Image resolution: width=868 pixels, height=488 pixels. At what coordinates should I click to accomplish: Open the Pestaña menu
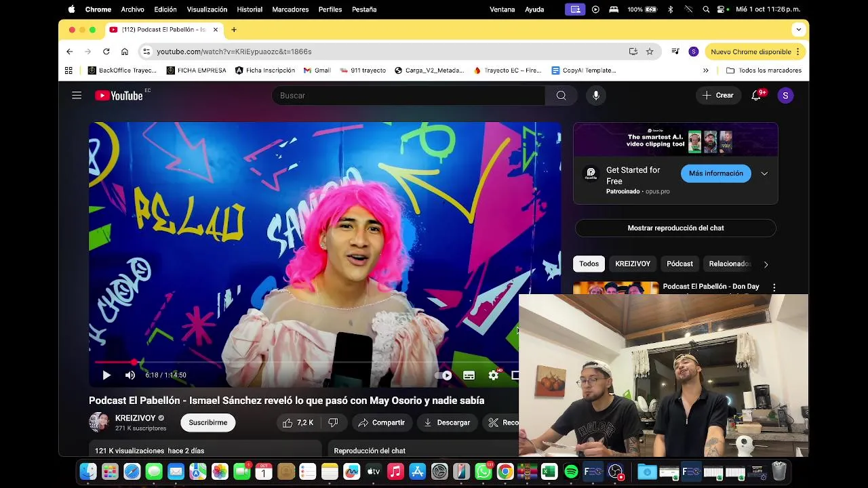click(364, 9)
